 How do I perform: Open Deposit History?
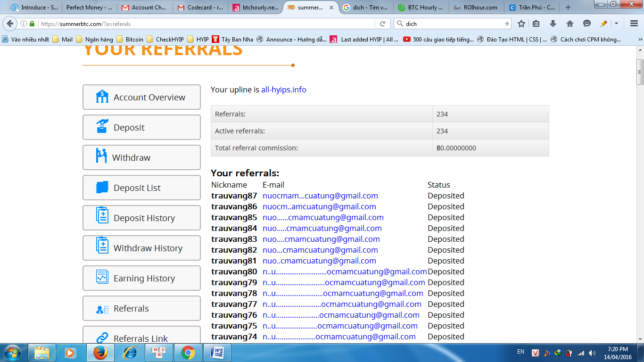141,218
